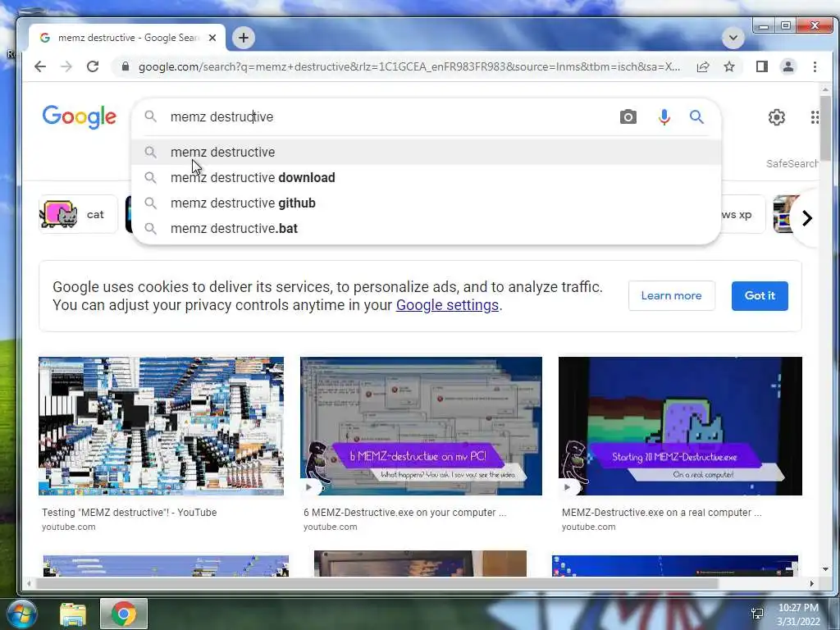
Task: Reload the current page
Action: 93,66
